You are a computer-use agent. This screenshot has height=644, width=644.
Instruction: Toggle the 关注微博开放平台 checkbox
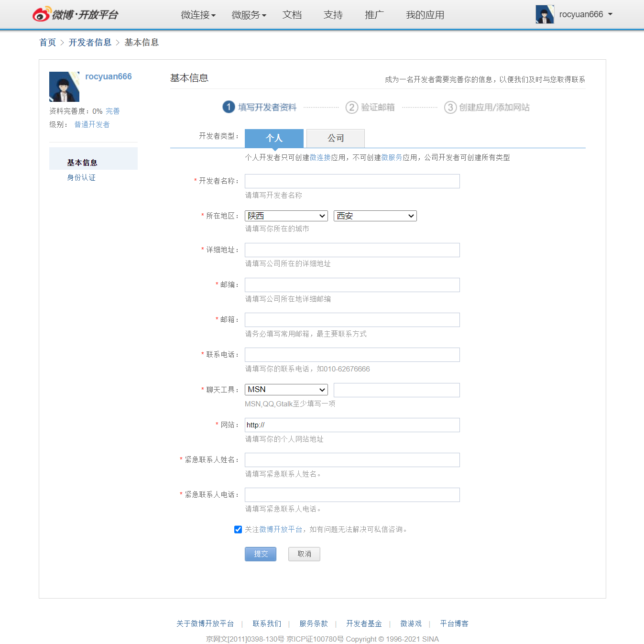[x=238, y=529]
